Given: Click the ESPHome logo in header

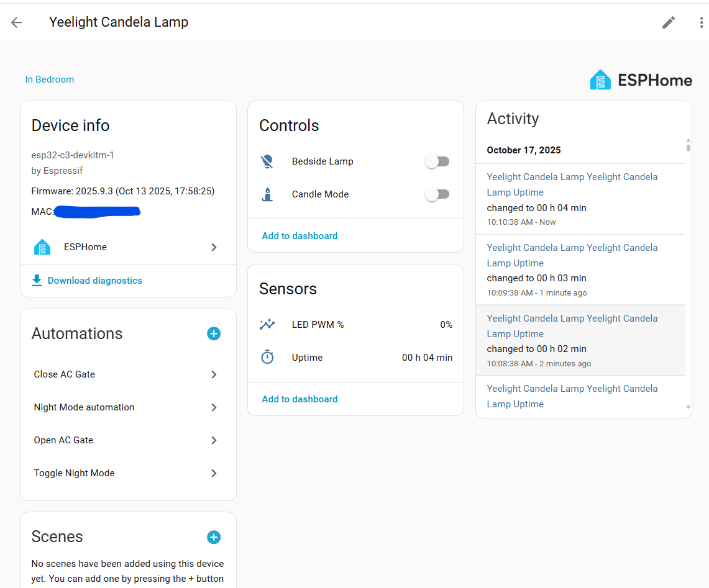Looking at the screenshot, I should (641, 80).
